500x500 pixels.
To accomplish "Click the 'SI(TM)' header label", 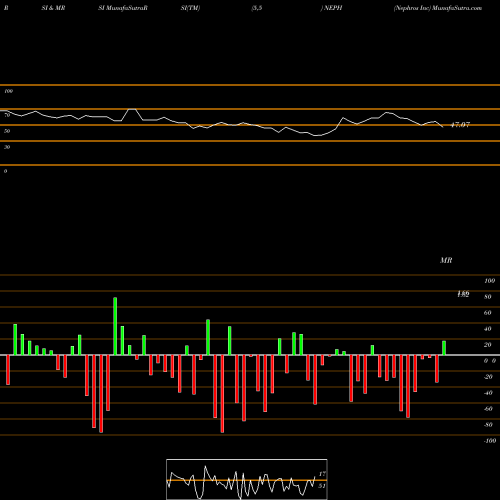I will coord(190,8).
